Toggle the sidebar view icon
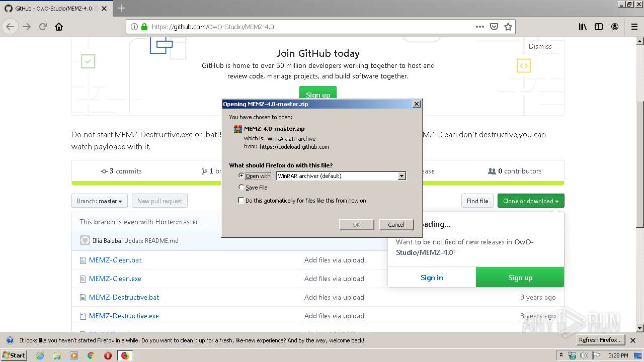This screenshot has height=362, width=644. pyautogui.click(x=599, y=27)
